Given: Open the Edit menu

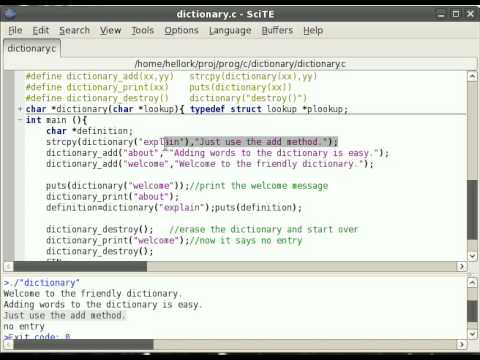Looking at the screenshot, I should coord(41,30).
